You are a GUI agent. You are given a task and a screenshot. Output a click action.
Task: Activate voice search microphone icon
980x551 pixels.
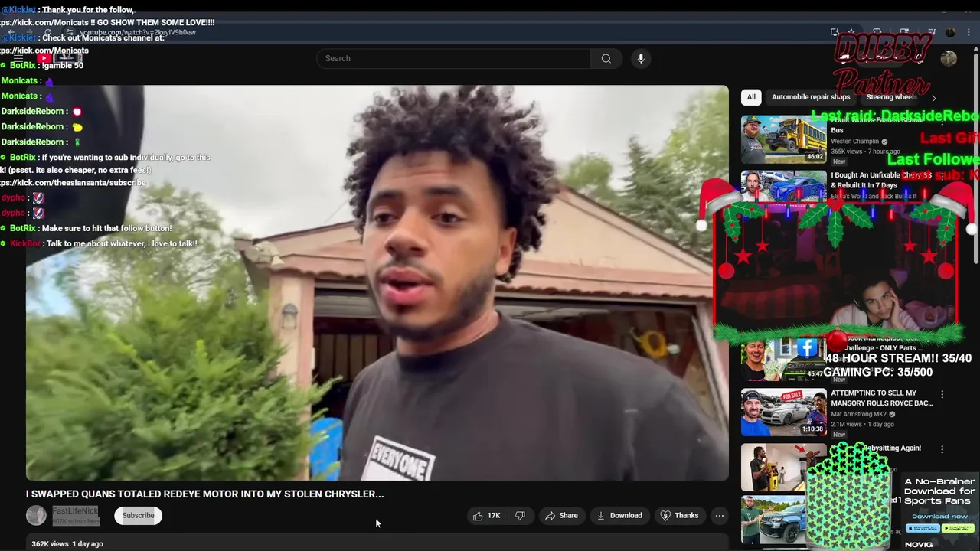click(x=641, y=59)
